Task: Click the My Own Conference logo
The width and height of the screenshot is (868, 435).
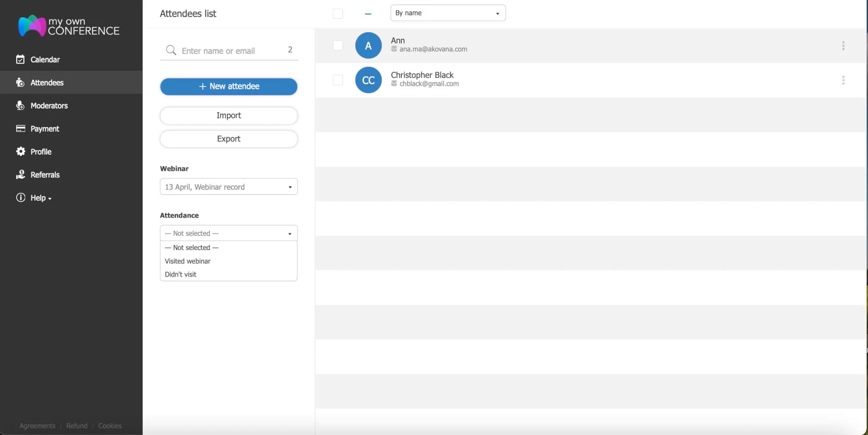Action: pos(69,26)
